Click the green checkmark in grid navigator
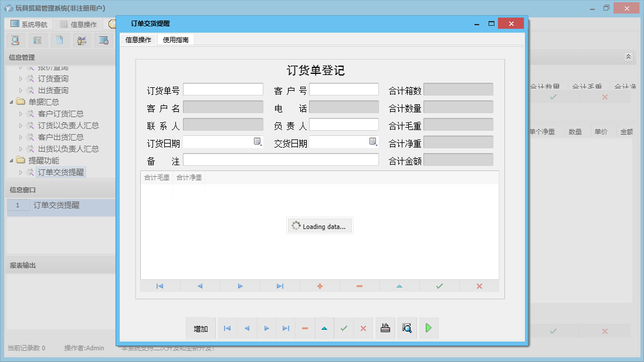The image size is (644, 362). (x=439, y=286)
